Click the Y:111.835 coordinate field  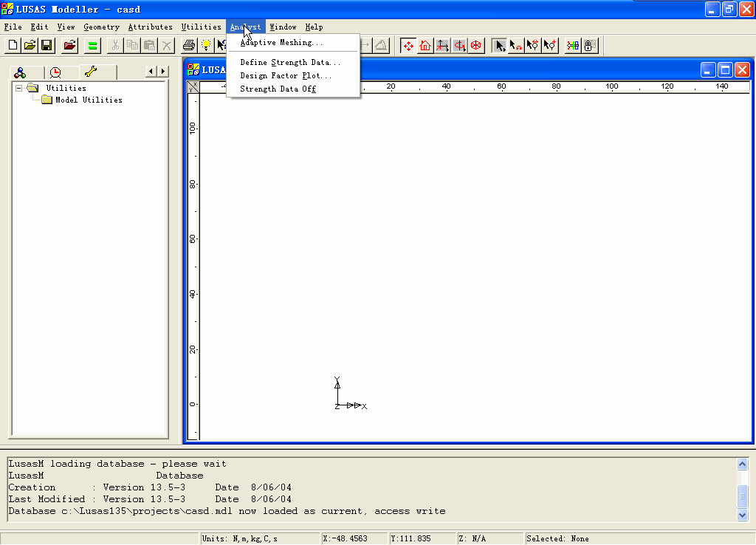422,538
